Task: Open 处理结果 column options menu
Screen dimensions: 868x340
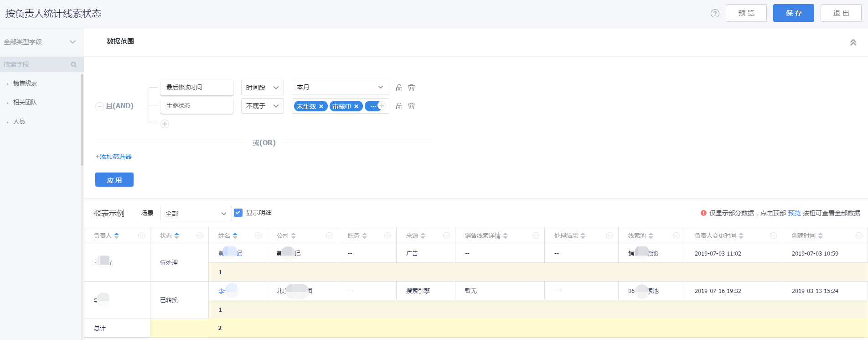Action: pyautogui.click(x=610, y=235)
